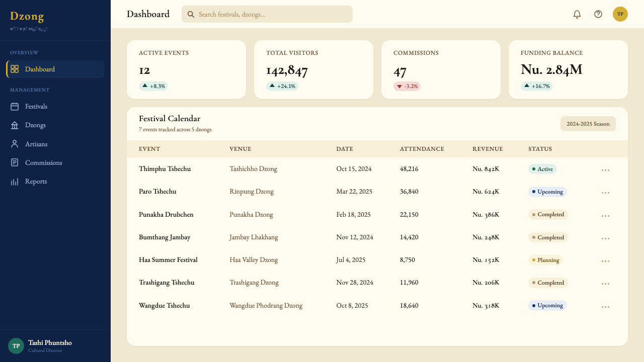
Task: Click the Festivals calendar icon
Action: [15, 107]
